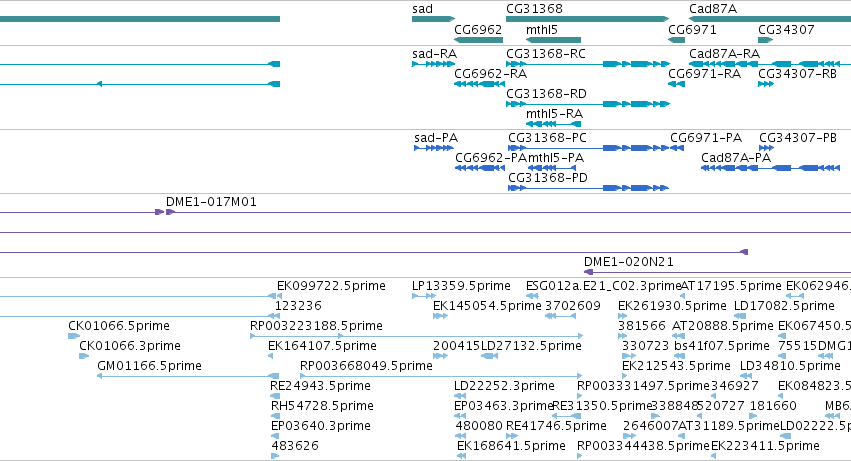Click EST AT17195.5prime

(731, 286)
